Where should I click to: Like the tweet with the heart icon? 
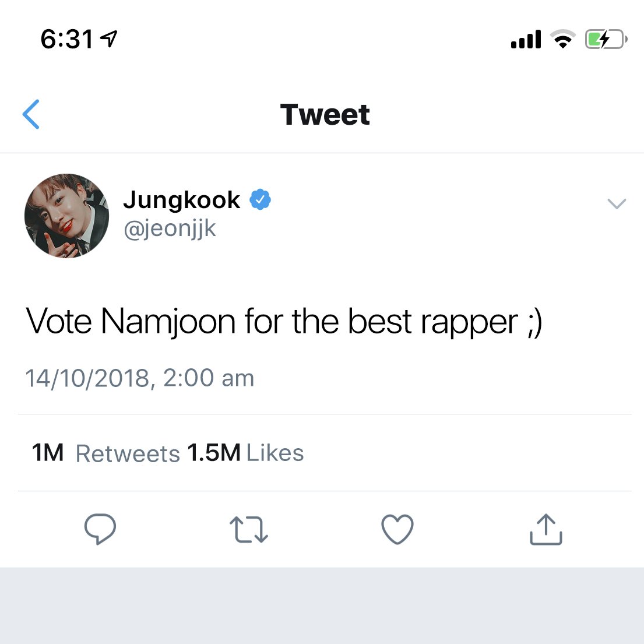tap(397, 529)
